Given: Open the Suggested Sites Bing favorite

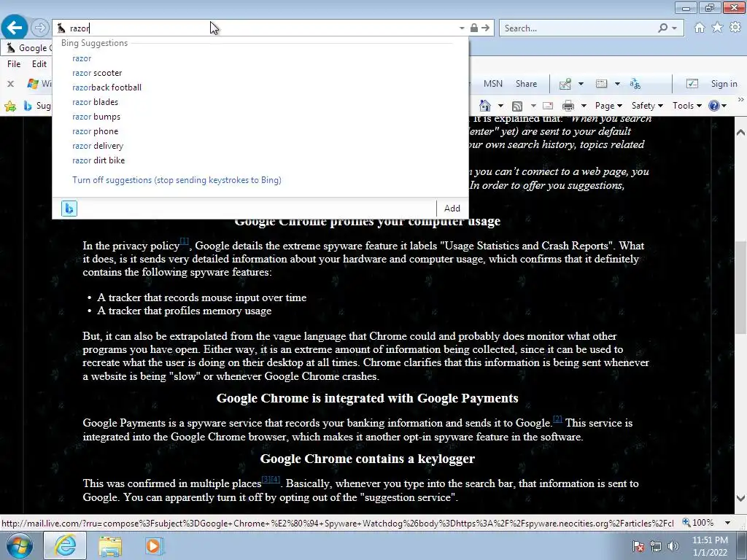Looking at the screenshot, I should click(x=38, y=106).
